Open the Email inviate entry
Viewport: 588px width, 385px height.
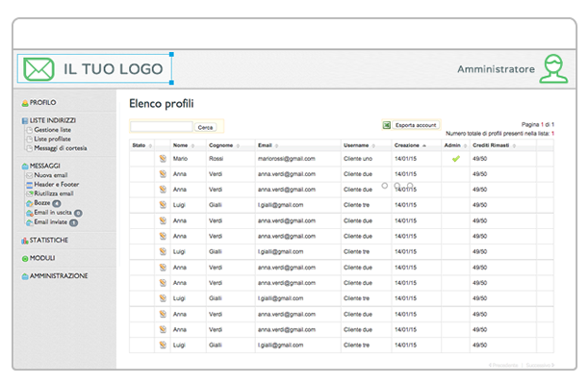51,222
